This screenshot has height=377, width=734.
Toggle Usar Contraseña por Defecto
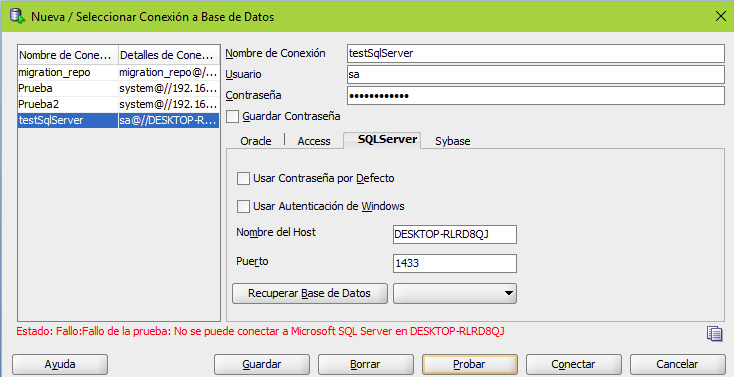click(x=243, y=178)
